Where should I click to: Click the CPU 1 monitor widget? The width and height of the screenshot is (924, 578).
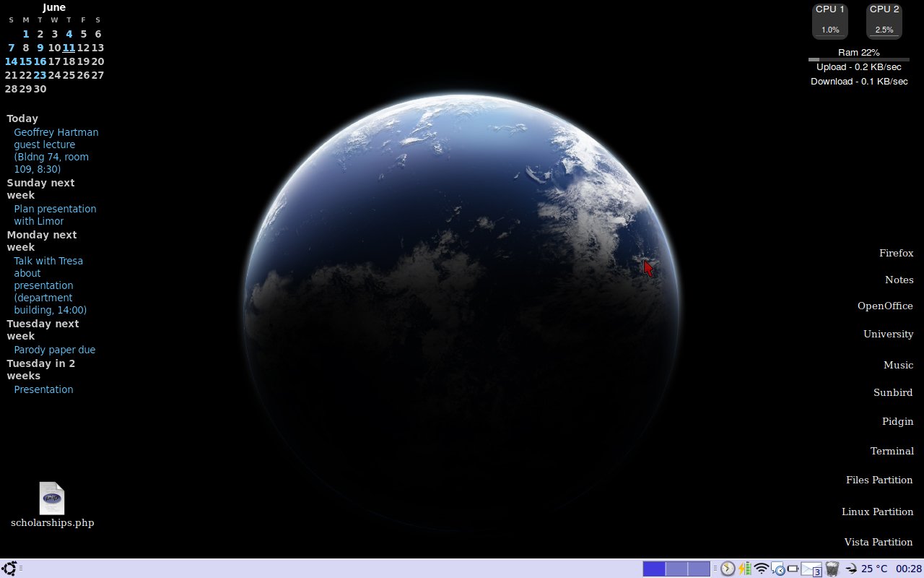point(830,21)
